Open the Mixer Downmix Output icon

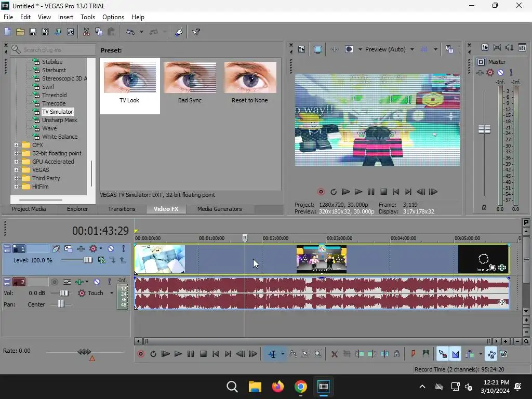click(497, 47)
